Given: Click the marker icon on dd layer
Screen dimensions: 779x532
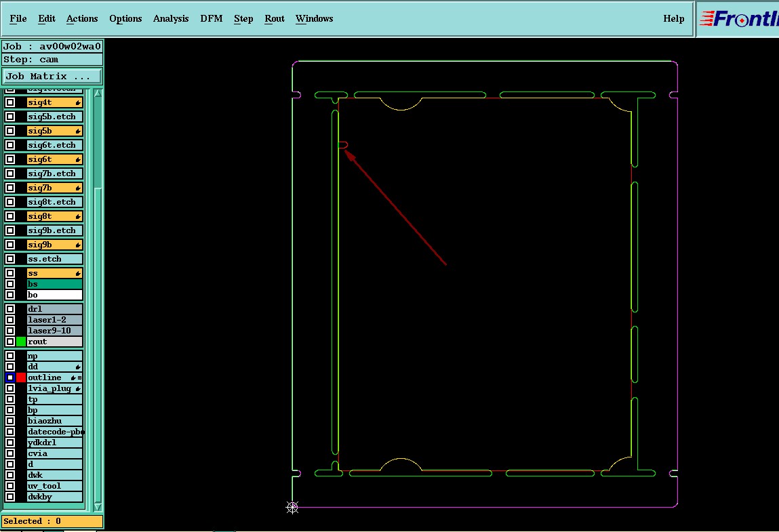Looking at the screenshot, I should click(x=78, y=367).
